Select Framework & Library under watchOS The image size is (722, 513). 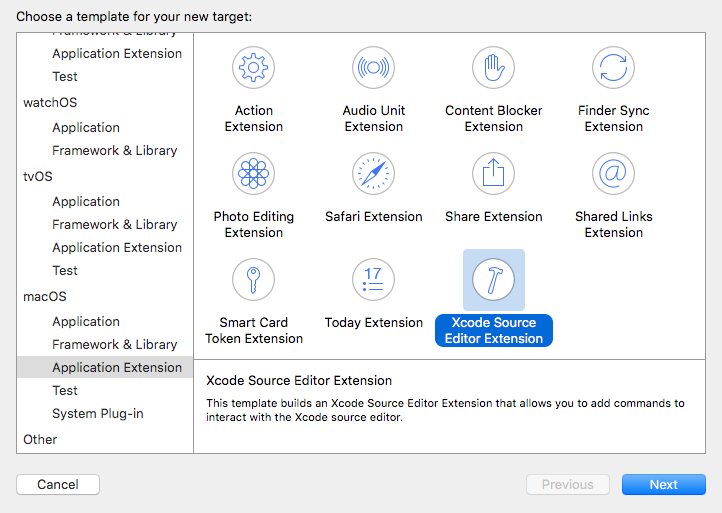pos(115,151)
